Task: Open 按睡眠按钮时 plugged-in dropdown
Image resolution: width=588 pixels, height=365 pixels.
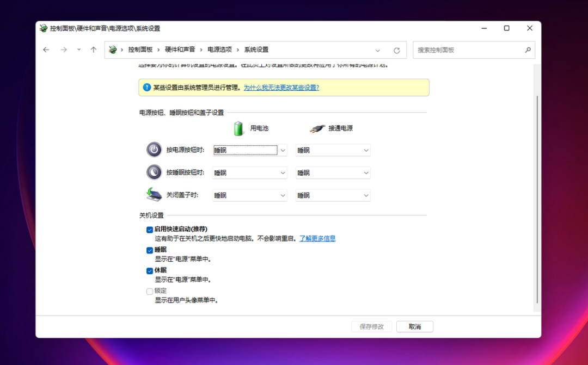Action: (333, 173)
